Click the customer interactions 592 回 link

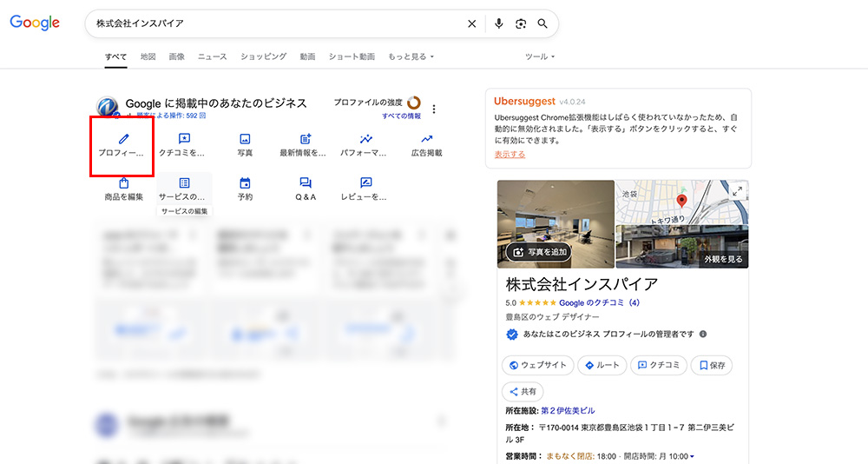pyautogui.click(x=171, y=116)
